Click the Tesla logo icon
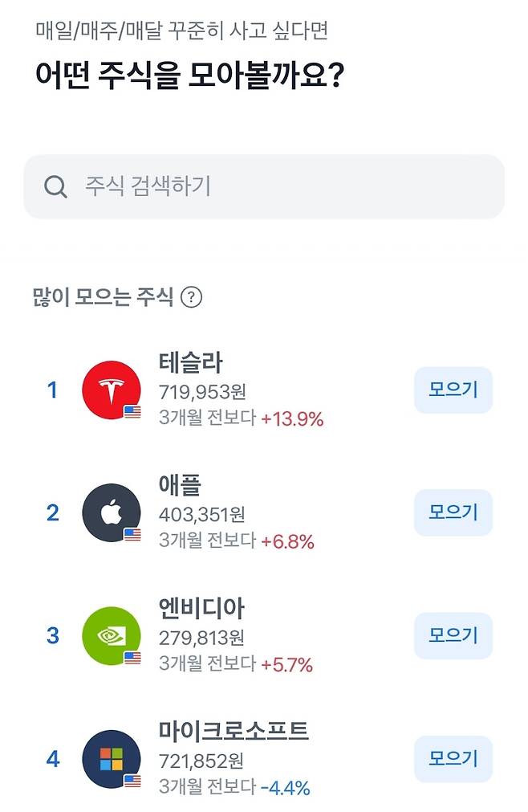Screen dimensions: 528x812 coord(111,390)
